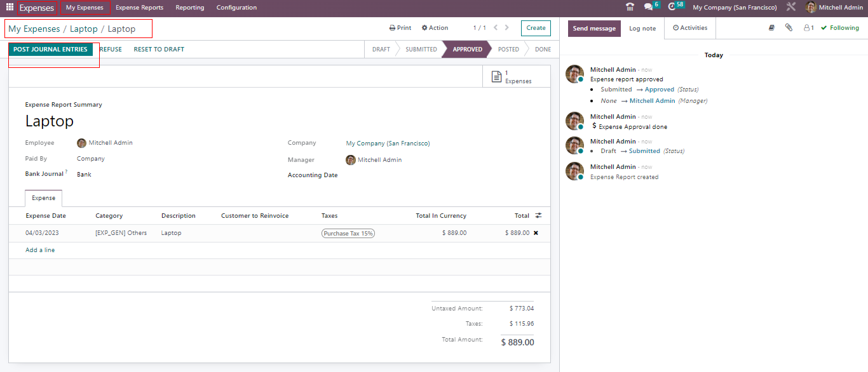The height and width of the screenshot is (372, 868).
Task: Open the Mitchell Admin user menu
Action: pyautogui.click(x=834, y=8)
